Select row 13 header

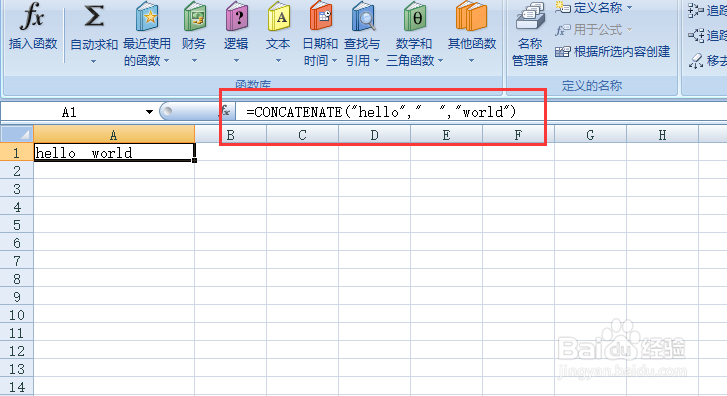click(17, 369)
